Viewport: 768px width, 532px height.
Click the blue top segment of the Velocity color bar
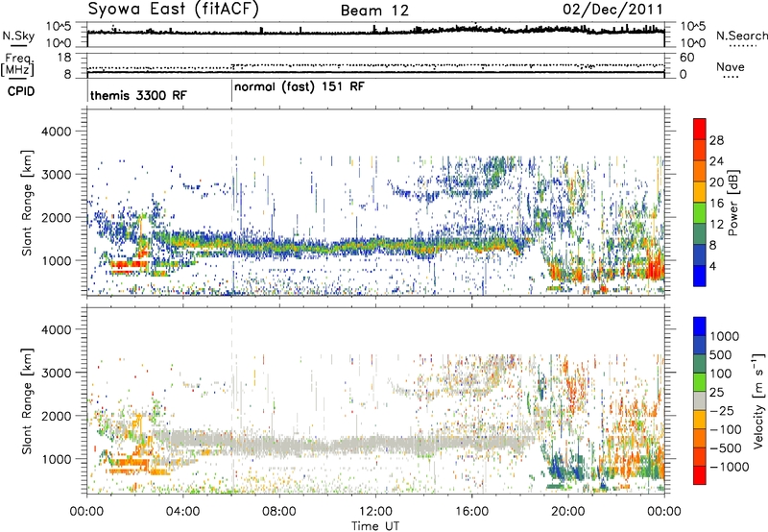click(700, 326)
